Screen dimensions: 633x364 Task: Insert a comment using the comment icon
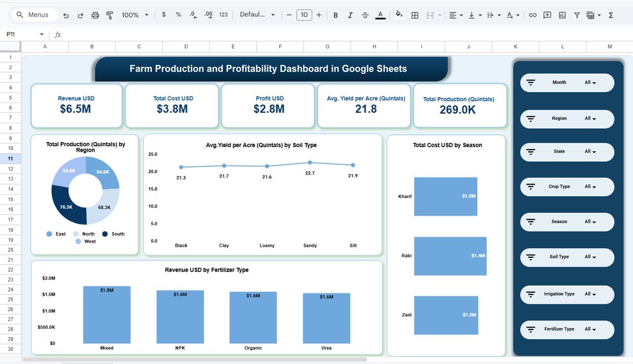tap(547, 15)
